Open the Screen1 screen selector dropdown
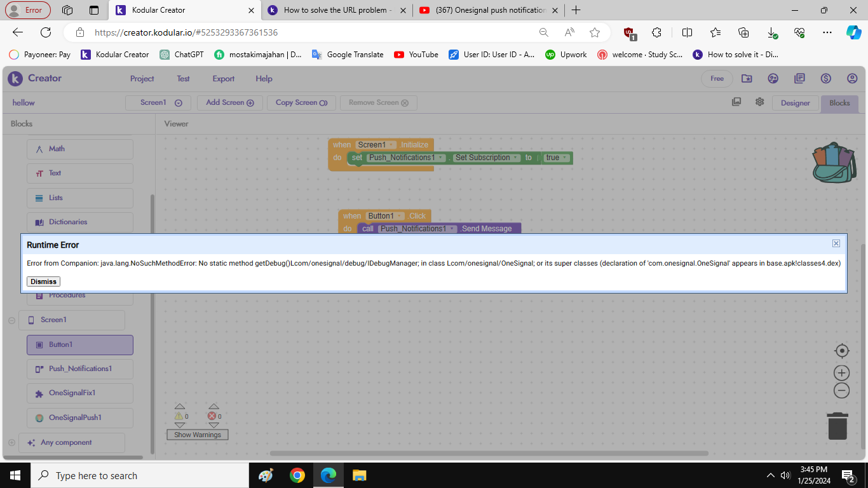 pyautogui.click(x=158, y=102)
